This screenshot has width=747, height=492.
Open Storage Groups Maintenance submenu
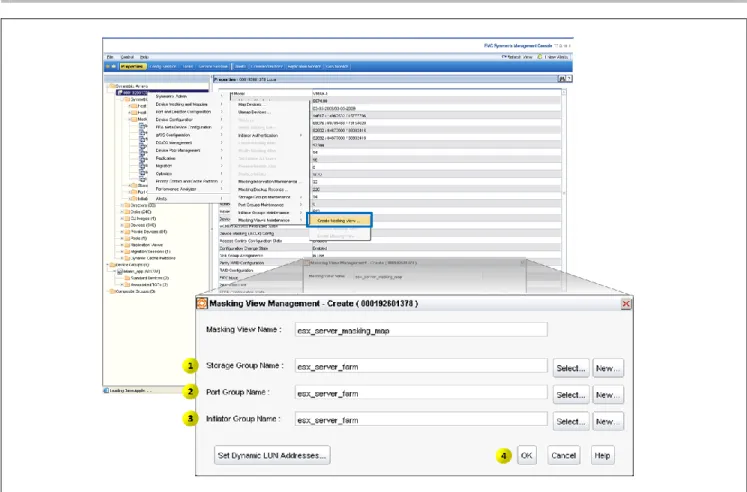(270, 197)
